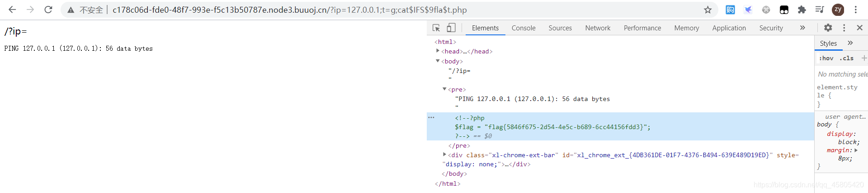Select the "/?ip=" text node
The height and width of the screenshot is (193, 868).
460,71
